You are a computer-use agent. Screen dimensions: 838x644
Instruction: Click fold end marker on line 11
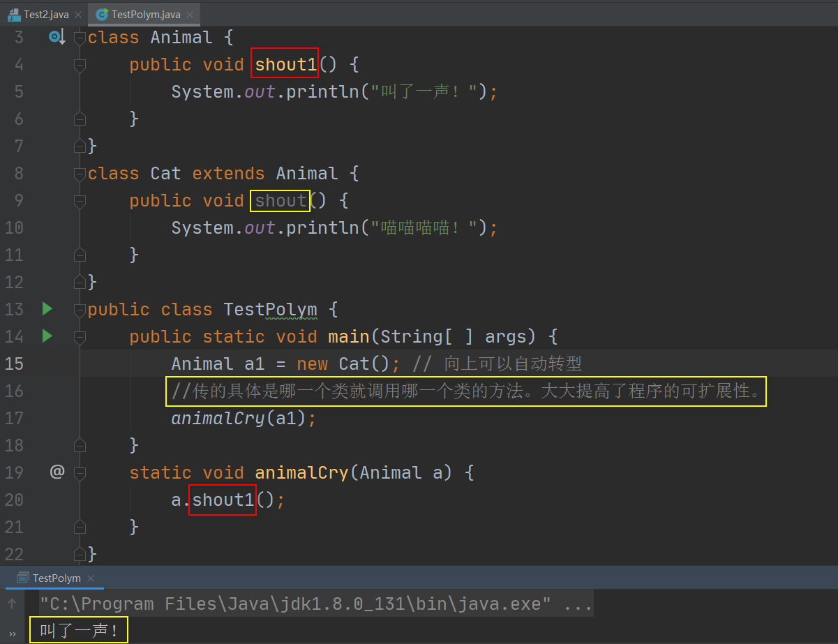(80, 255)
